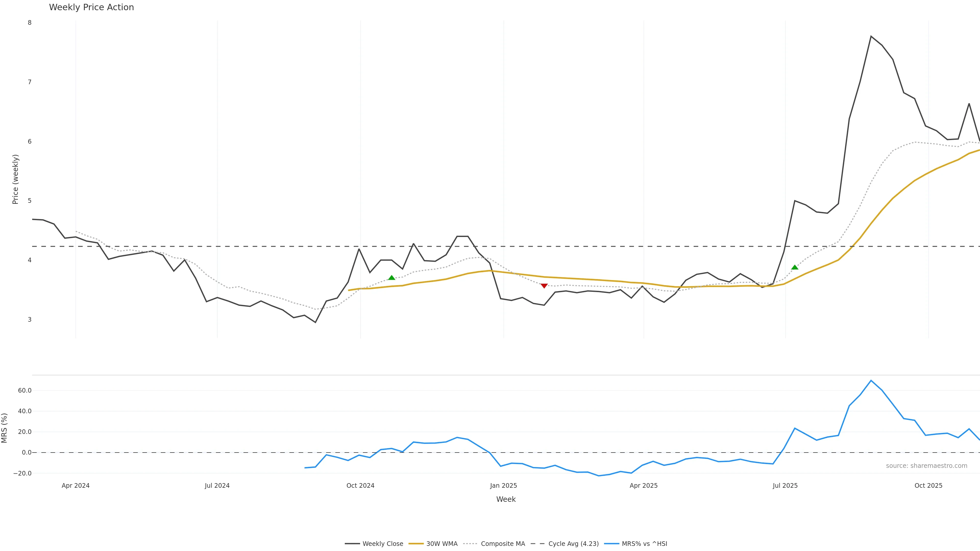Hide the 30W WMA series via legend label
This screenshot has width=980, height=551.
[442, 544]
